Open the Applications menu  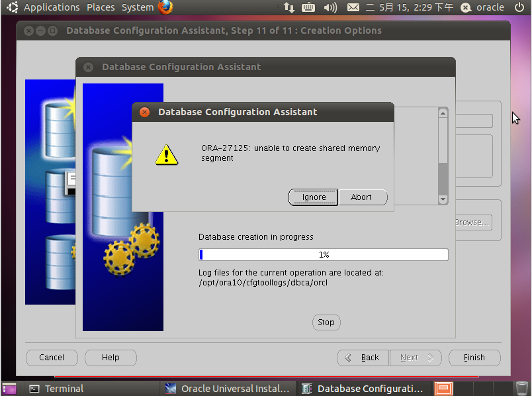point(52,7)
